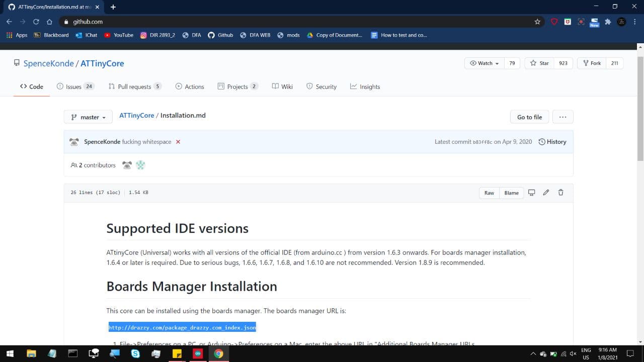This screenshot has width=644, height=362.
Task: Open the Blame view
Action: (x=511, y=193)
